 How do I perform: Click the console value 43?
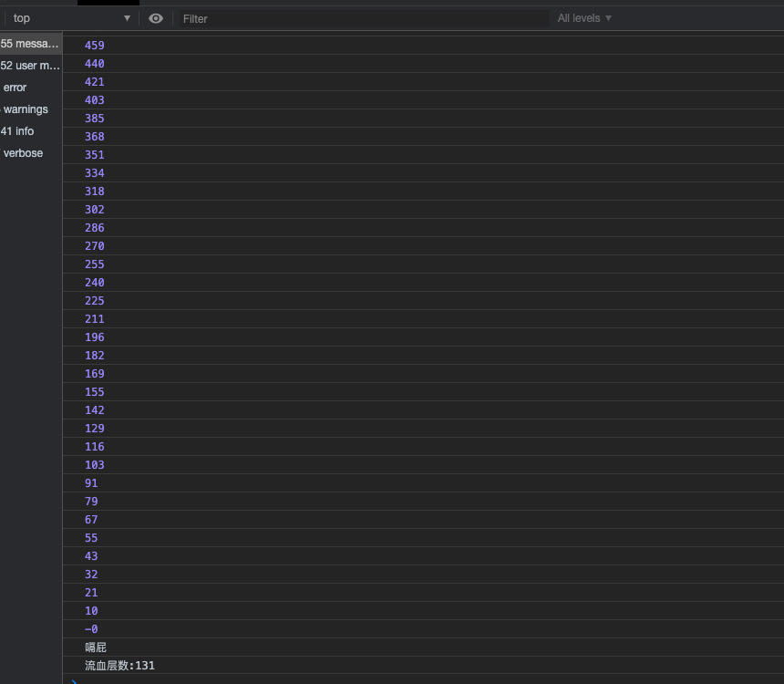[91, 556]
